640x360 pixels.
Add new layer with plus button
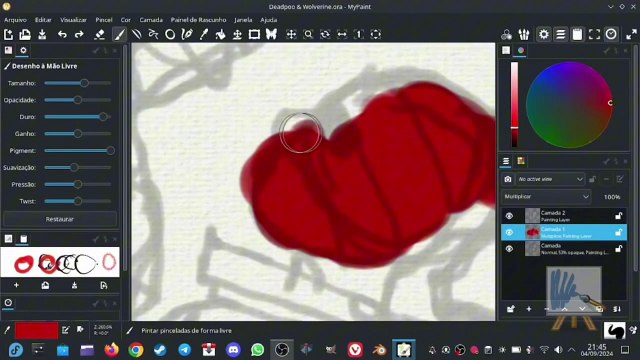point(529,309)
